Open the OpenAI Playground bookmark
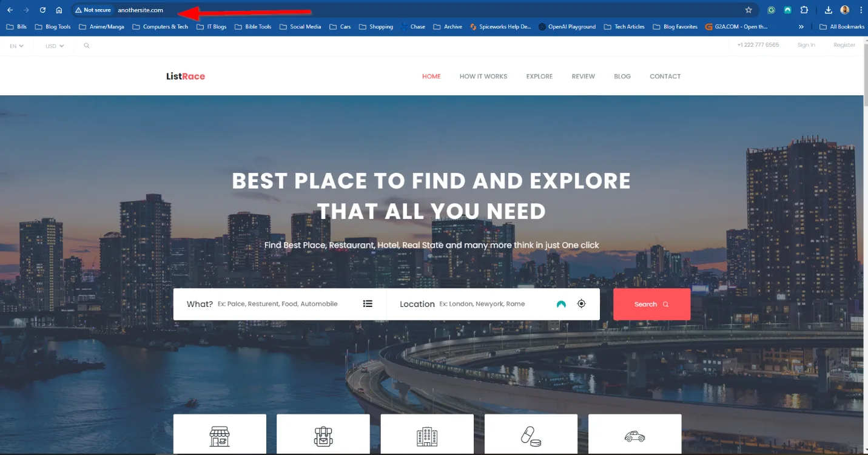 pyautogui.click(x=567, y=27)
